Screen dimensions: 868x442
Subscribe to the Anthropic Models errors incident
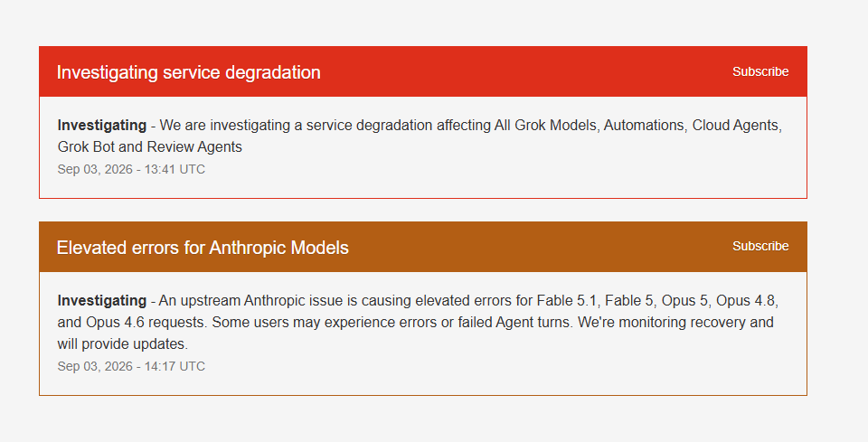[760, 246]
